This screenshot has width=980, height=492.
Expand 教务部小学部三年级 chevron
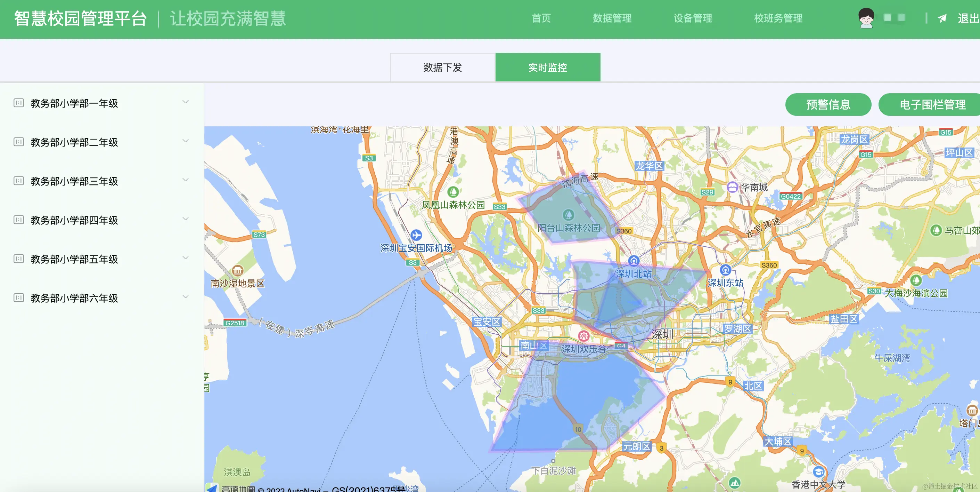coord(185,180)
